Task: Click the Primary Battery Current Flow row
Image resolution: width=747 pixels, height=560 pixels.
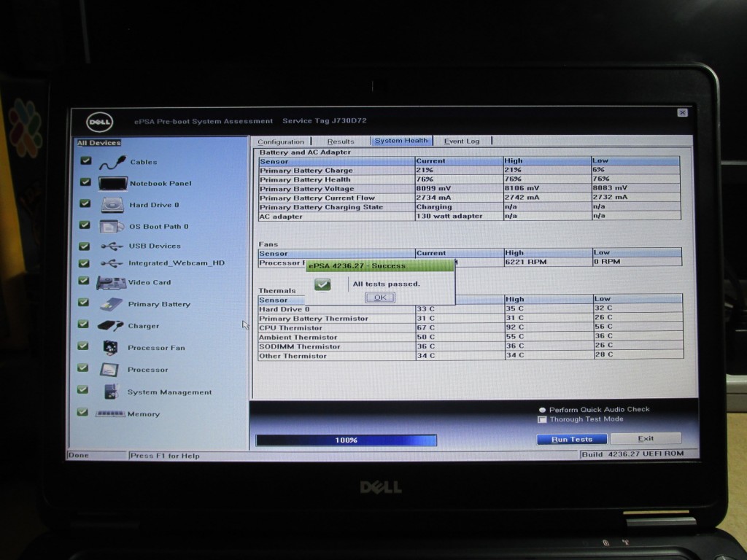Action: pyautogui.click(x=469, y=198)
